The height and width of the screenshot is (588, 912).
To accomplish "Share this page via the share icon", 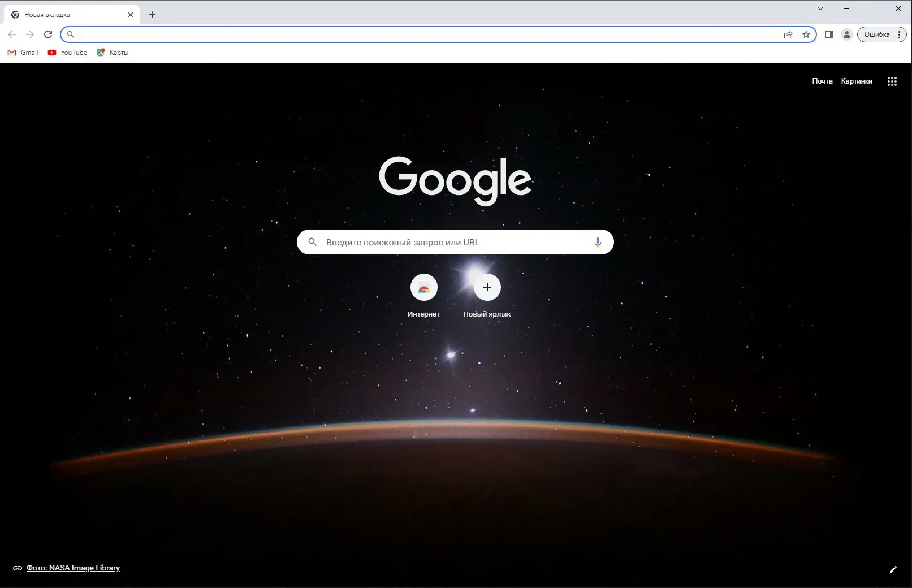I will click(788, 34).
